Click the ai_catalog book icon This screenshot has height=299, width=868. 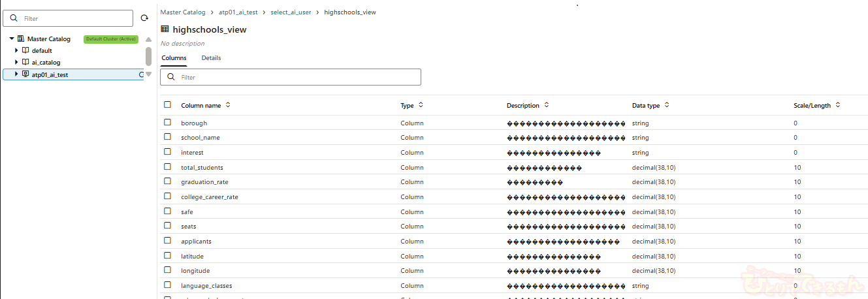click(x=25, y=62)
